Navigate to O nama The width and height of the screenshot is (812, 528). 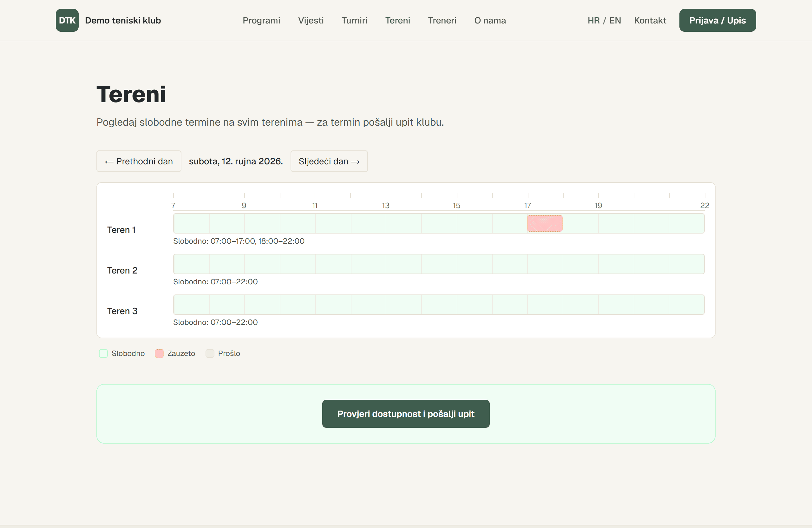[490, 21]
